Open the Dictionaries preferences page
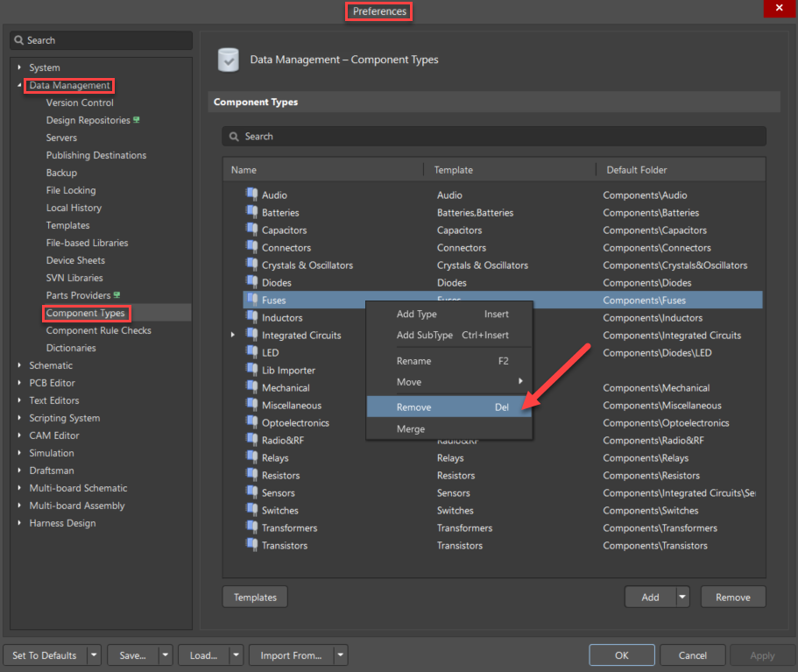The image size is (798, 672). point(71,348)
